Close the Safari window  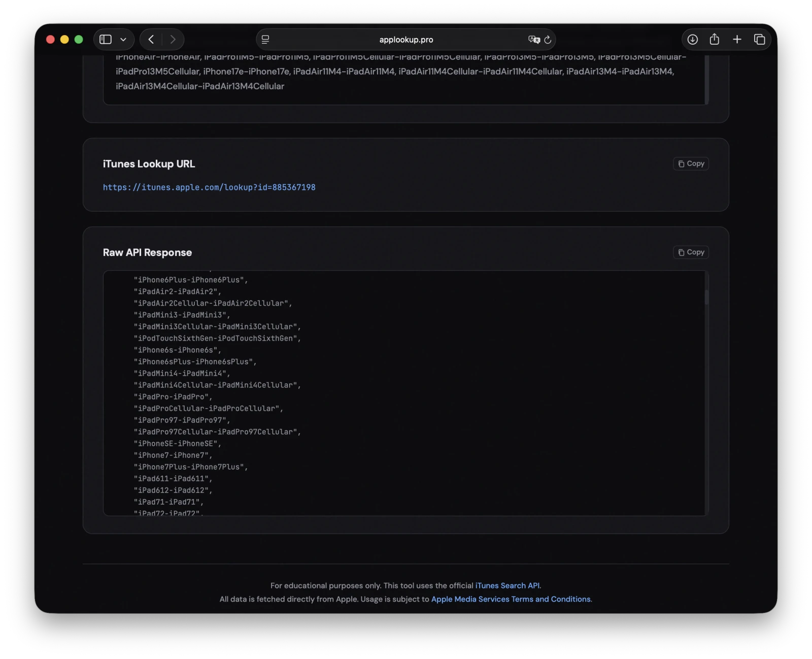pyautogui.click(x=50, y=40)
